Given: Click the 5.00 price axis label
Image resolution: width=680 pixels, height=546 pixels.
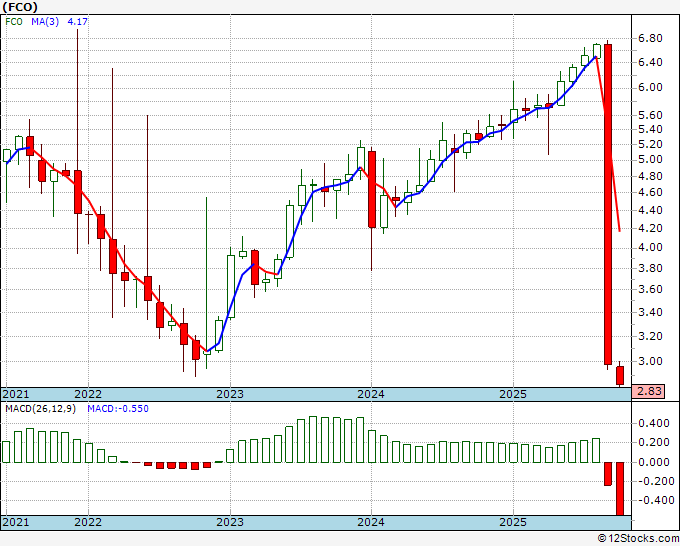Looking at the screenshot, I should click(650, 160).
